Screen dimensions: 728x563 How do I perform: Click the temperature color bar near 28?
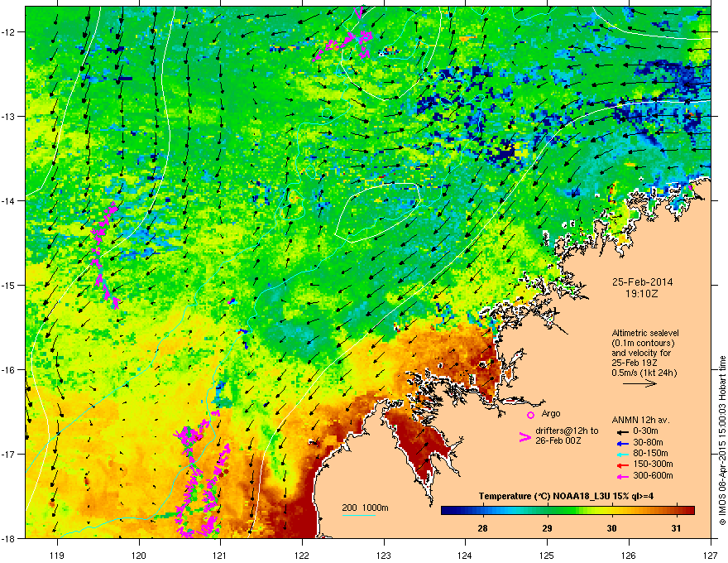[483, 511]
